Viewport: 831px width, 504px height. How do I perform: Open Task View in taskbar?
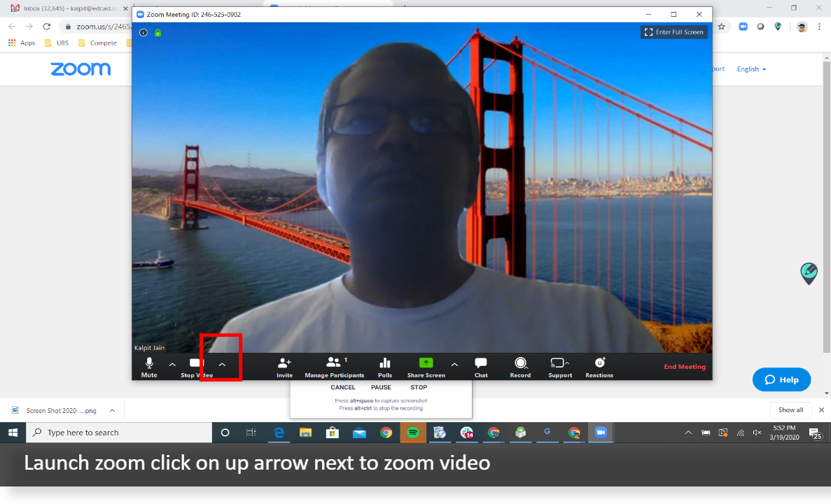251,433
